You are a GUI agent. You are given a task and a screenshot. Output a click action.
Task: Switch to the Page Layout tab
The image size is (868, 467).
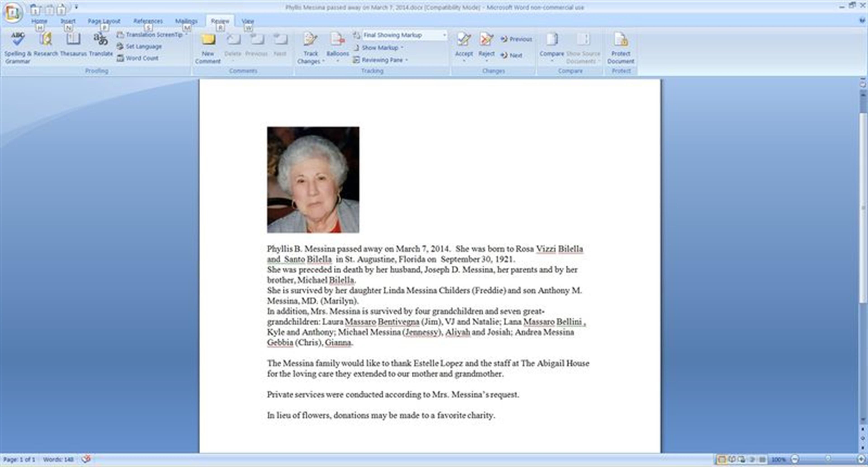click(104, 21)
